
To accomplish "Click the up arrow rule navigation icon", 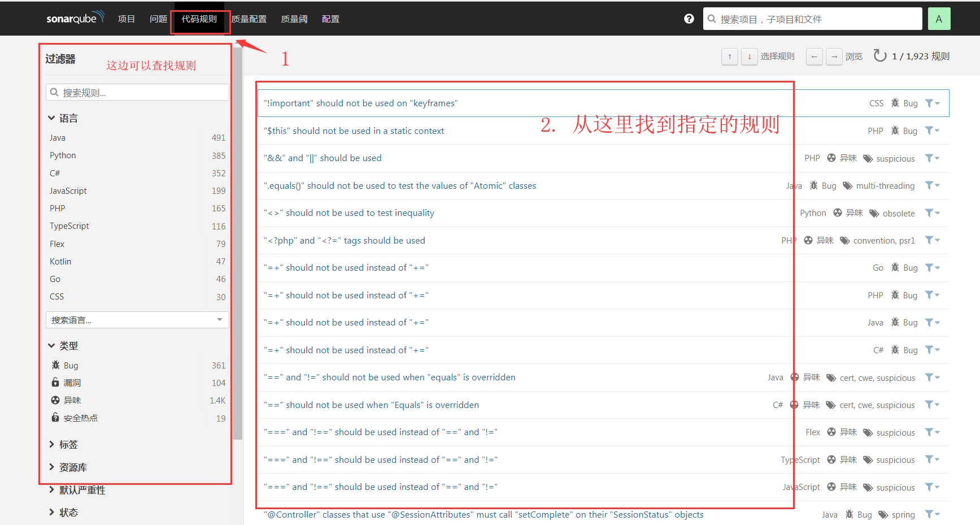I will (729, 57).
